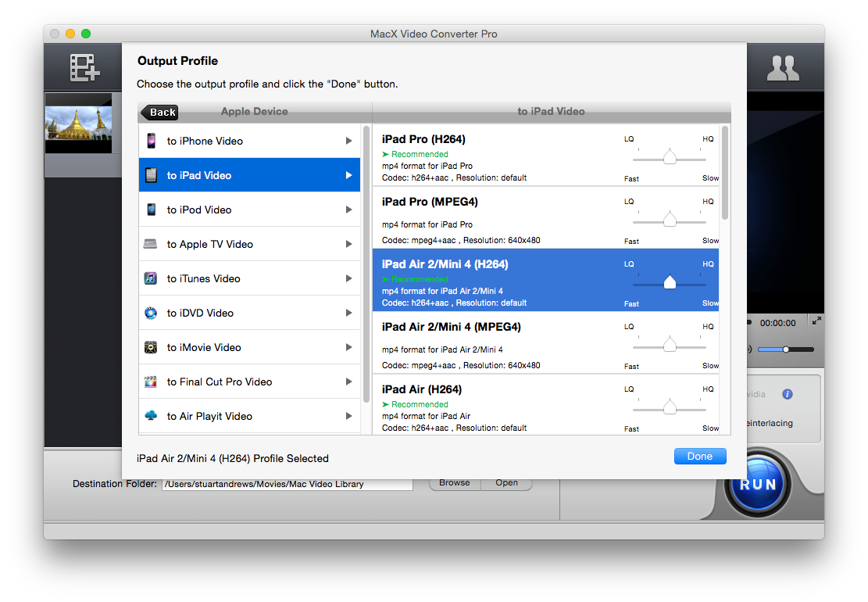This screenshot has height=602, width=868.
Task: Click the yellow window minimize button
Action: tap(70, 34)
